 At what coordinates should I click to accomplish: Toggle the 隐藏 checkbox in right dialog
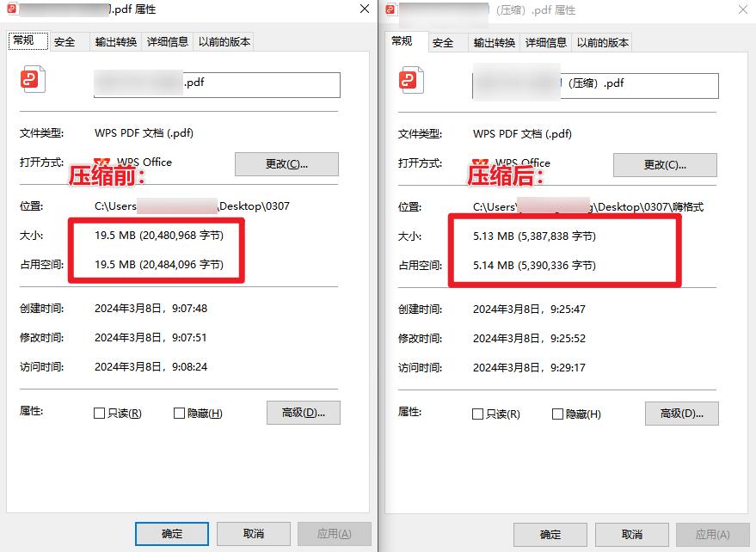point(557,414)
